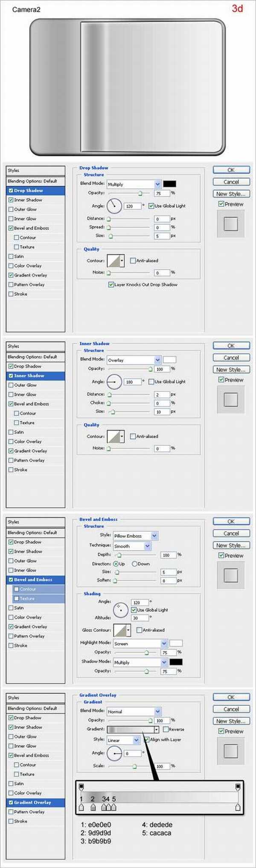Screen dimensions: 256x868
Task: Open the Gloss Contour thumbnail in Bevel settings
Action: click(x=122, y=630)
